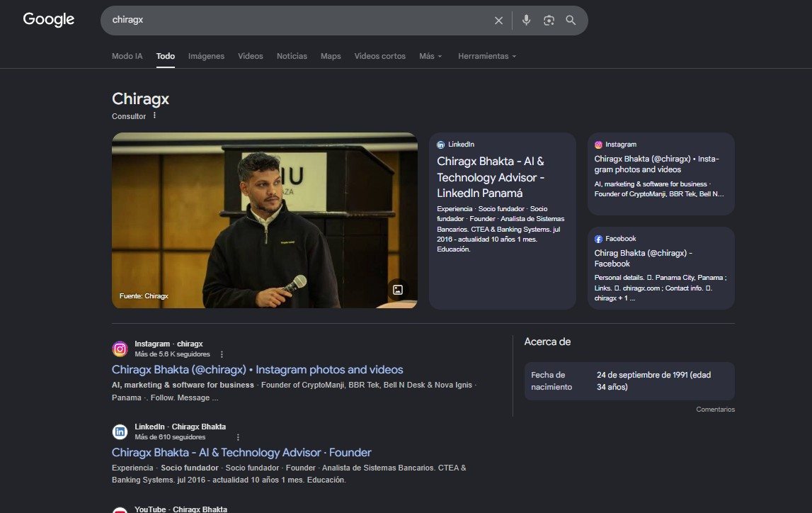This screenshot has height=513, width=812.
Task: Open Facebook card Chirag Bhakta (@chiragx)
Action: point(661,268)
